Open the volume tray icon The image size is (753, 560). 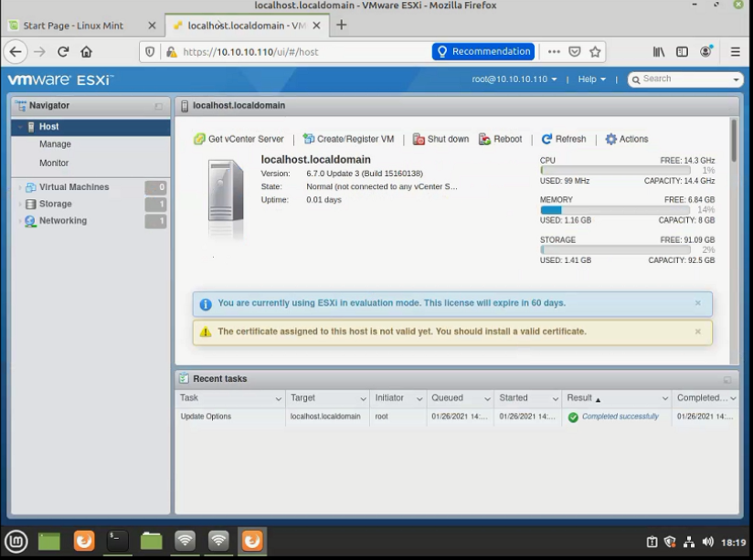click(x=708, y=543)
